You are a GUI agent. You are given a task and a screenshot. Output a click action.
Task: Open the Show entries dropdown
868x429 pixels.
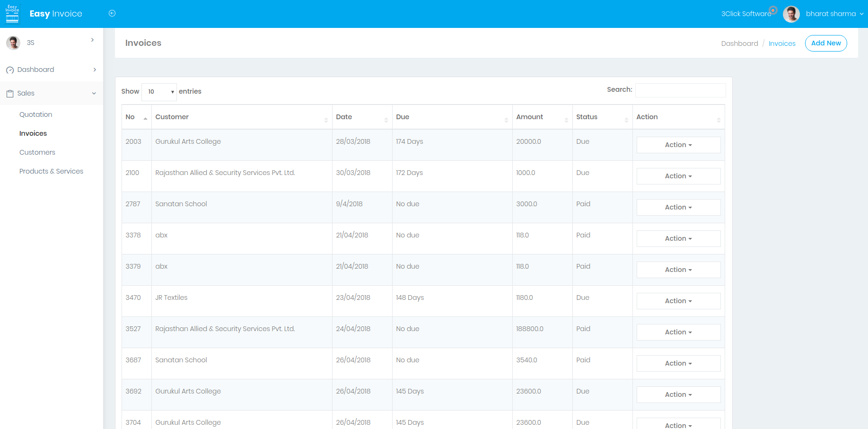(x=159, y=92)
